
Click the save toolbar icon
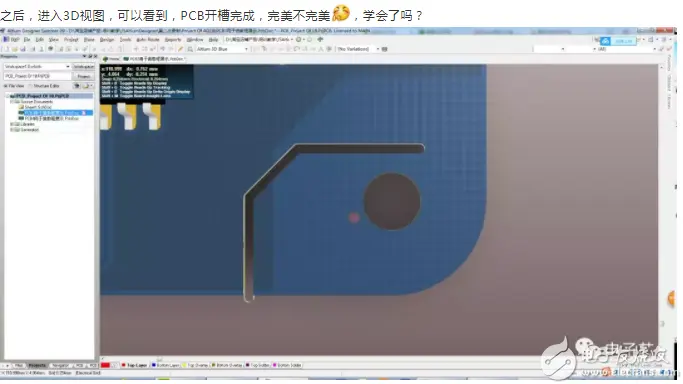[x=23, y=49]
